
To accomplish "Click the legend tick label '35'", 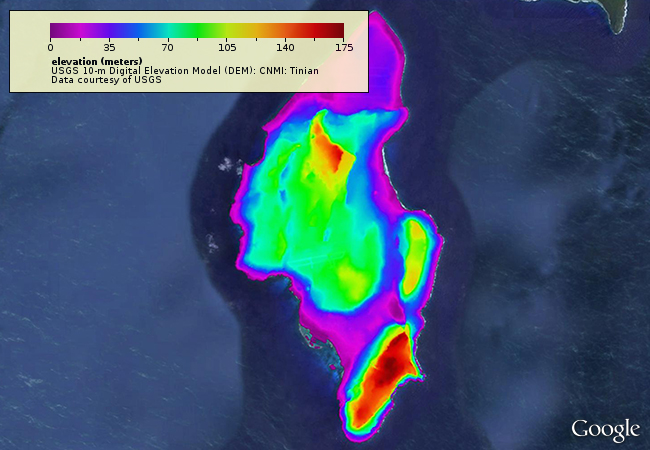I will pyautogui.click(x=109, y=48).
